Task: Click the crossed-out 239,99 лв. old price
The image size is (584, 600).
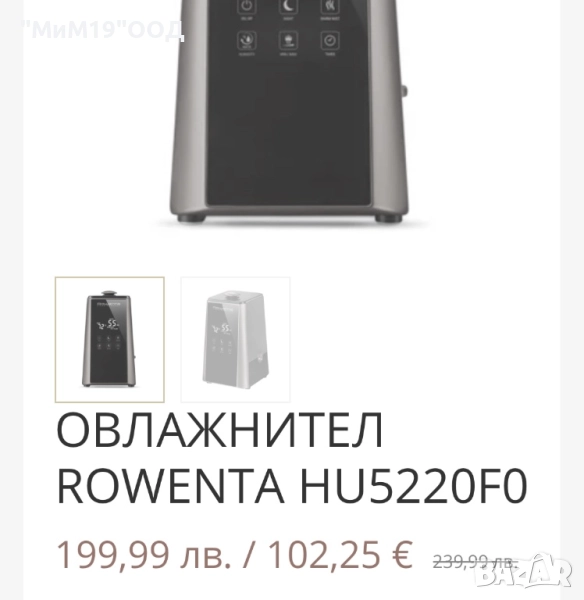Action: 475,562
